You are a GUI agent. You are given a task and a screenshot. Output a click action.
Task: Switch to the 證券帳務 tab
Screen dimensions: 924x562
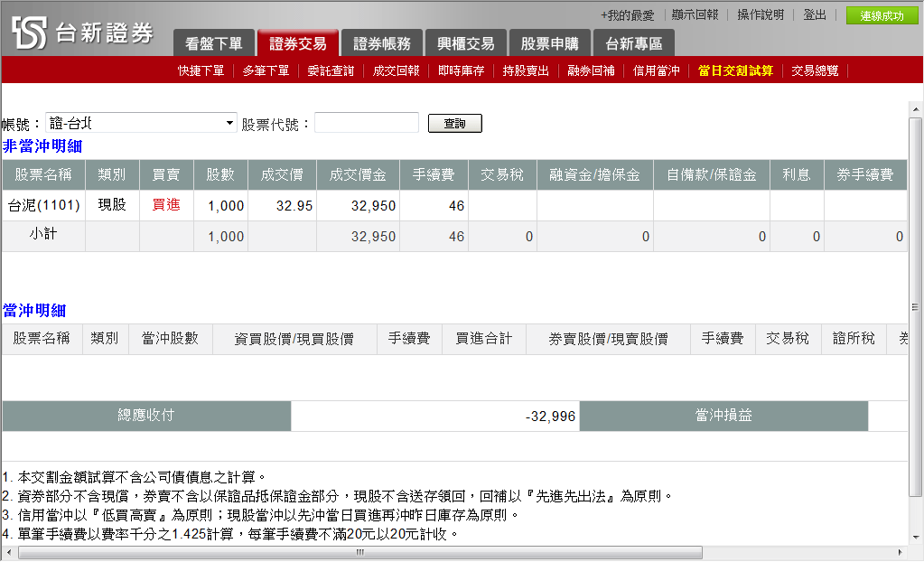381,43
